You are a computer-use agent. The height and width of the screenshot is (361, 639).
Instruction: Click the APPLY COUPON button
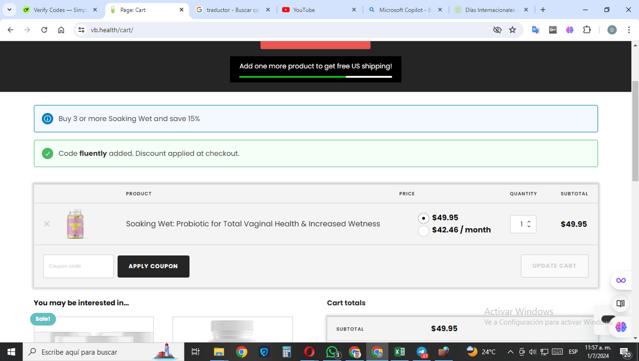click(153, 266)
